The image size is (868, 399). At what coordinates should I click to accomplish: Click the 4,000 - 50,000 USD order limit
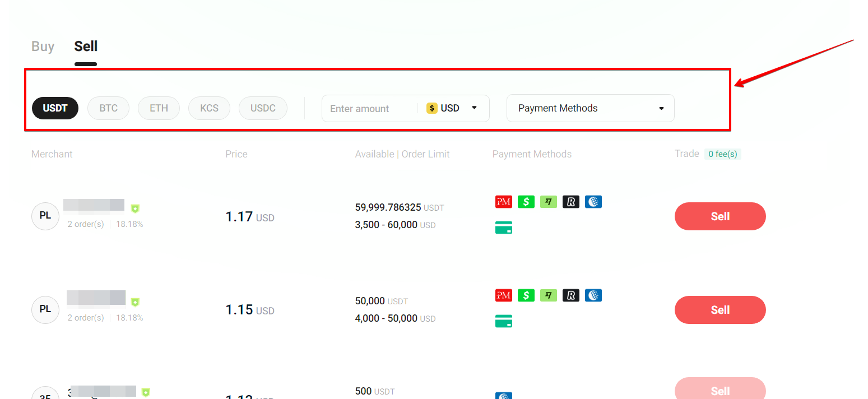click(x=395, y=318)
